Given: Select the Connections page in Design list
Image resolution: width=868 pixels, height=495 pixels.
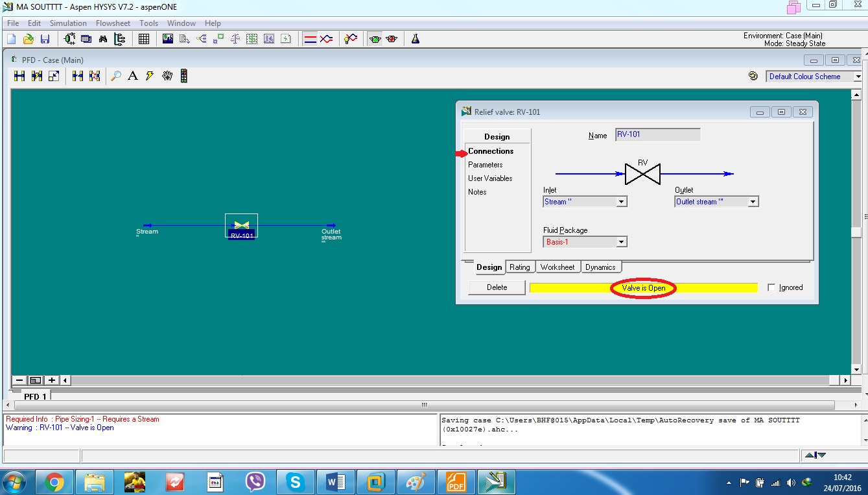Looking at the screenshot, I should (491, 151).
